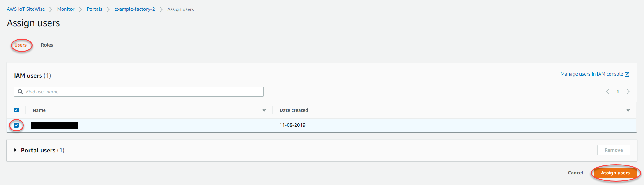The width and height of the screenshot is (644, 185).
Task: Click the Assign users button
Action: click(615, 173)
